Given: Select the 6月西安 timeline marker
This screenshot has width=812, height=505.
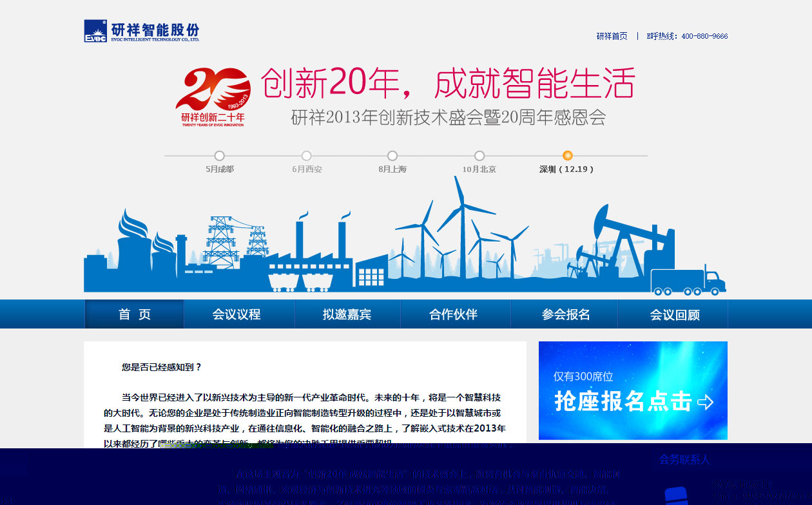Looking at the screenshot, I should (307, 156).
